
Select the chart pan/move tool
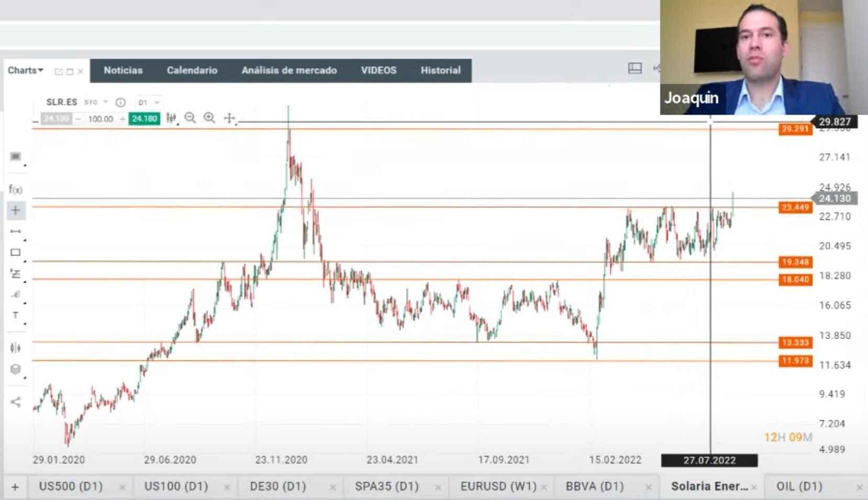click(x=229, y=118)
